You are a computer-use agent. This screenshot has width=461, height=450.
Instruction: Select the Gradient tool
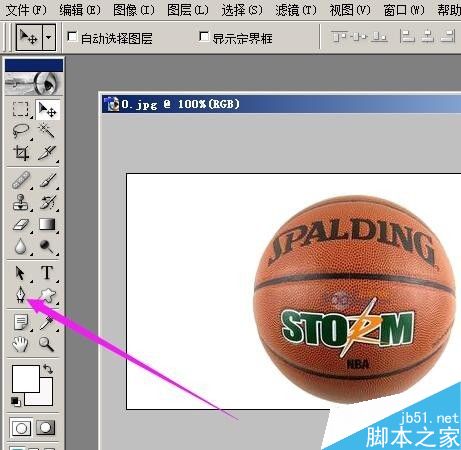[47, 224]
